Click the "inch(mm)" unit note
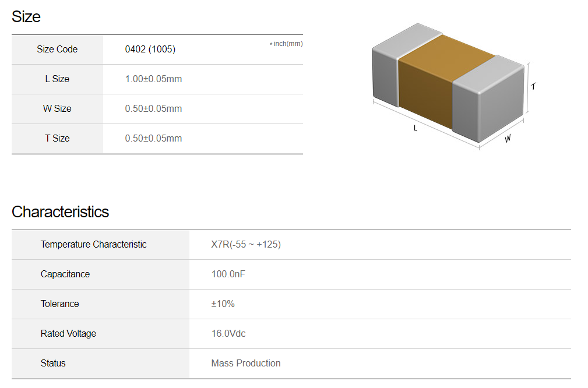The height and width of the screenshot is (388, 588). (286, 44)
